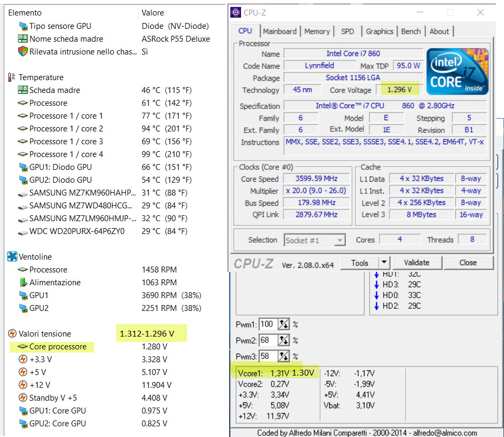
Task: Adjust the Pwm3 spinner arrows
Action: point(283,356)
